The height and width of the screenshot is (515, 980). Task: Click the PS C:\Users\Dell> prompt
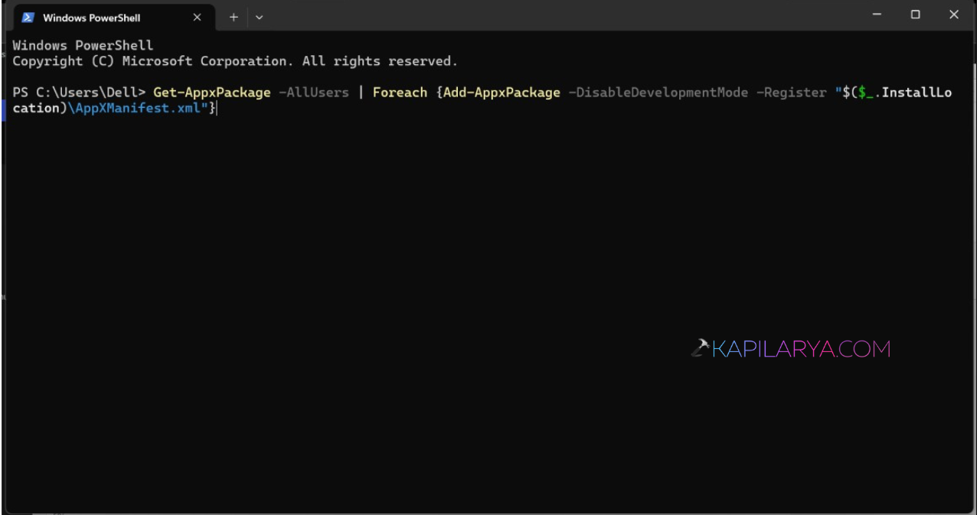tap(79, 93)
